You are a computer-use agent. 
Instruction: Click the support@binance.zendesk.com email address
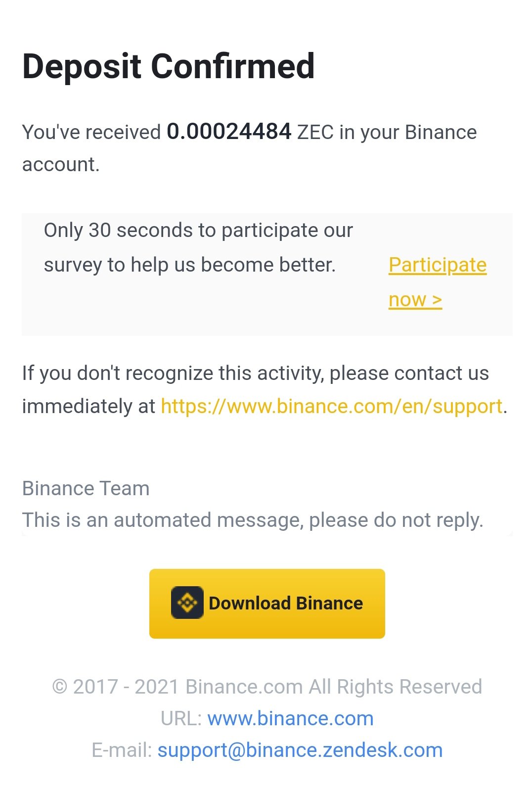click(300, 750)
